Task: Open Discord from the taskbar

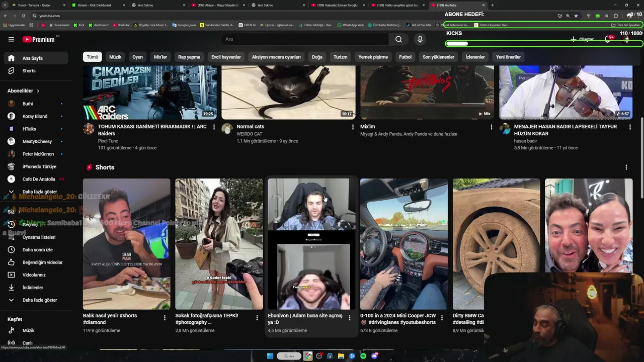Action: (x=374, y=356)
